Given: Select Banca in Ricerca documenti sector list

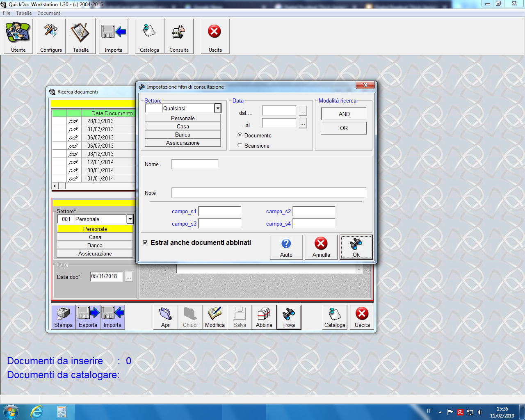Looking at the screenshot, I should point(95,245).
